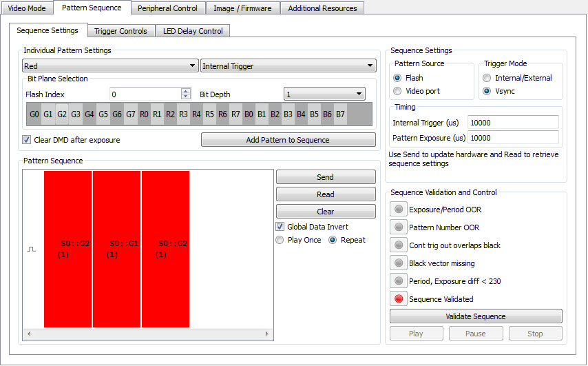
Task: Click the Validate Sequence button
Action: tap(476, 316)
